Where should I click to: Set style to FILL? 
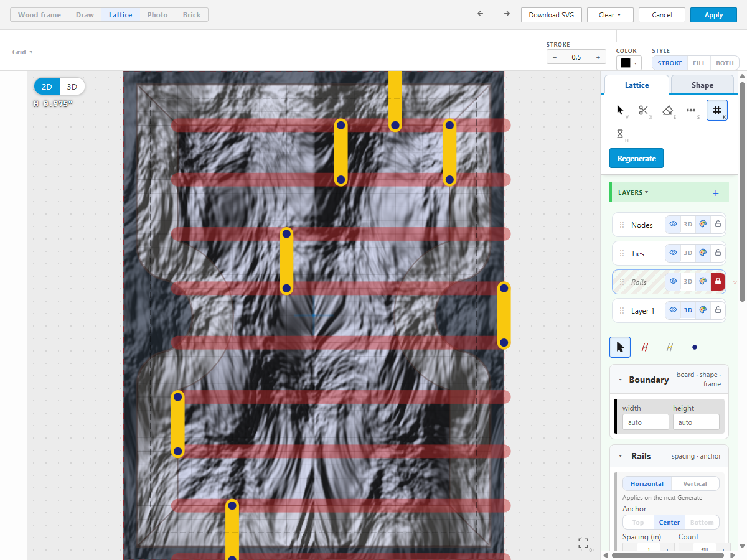tap(699, 63)
